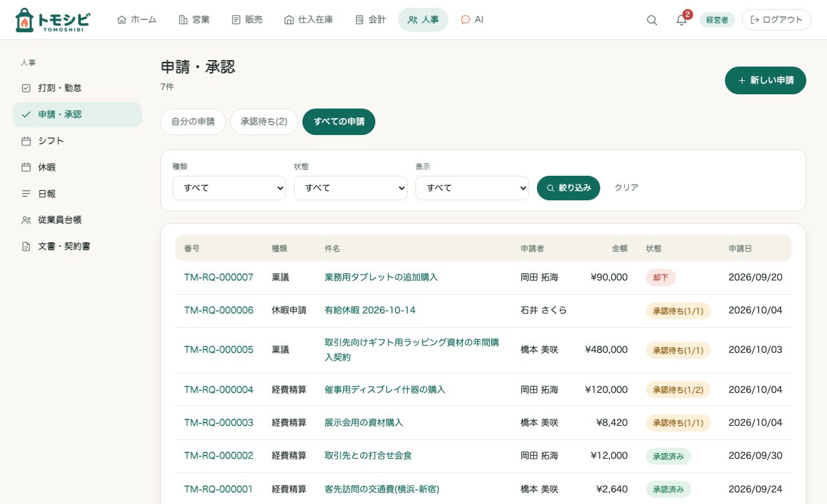Expand the 状態 dropdown filter
The image size is (827, 504).
351,188
